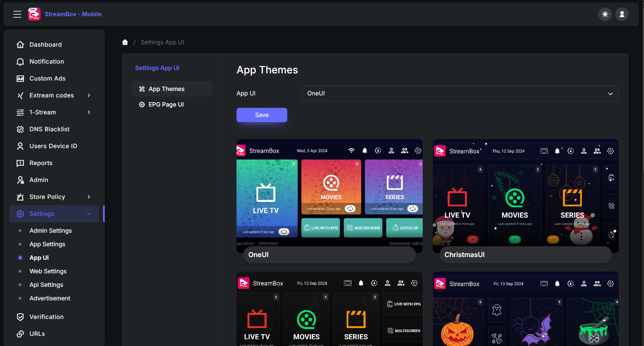Image resolution: width=644 pixels, height=346 pixels.
Task: Click SERIES tile in OneUI preview
Action: [394, 187]
